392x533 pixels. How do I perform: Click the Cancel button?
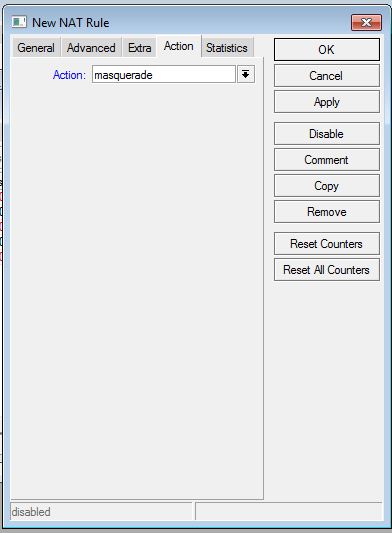click(327, 76)
